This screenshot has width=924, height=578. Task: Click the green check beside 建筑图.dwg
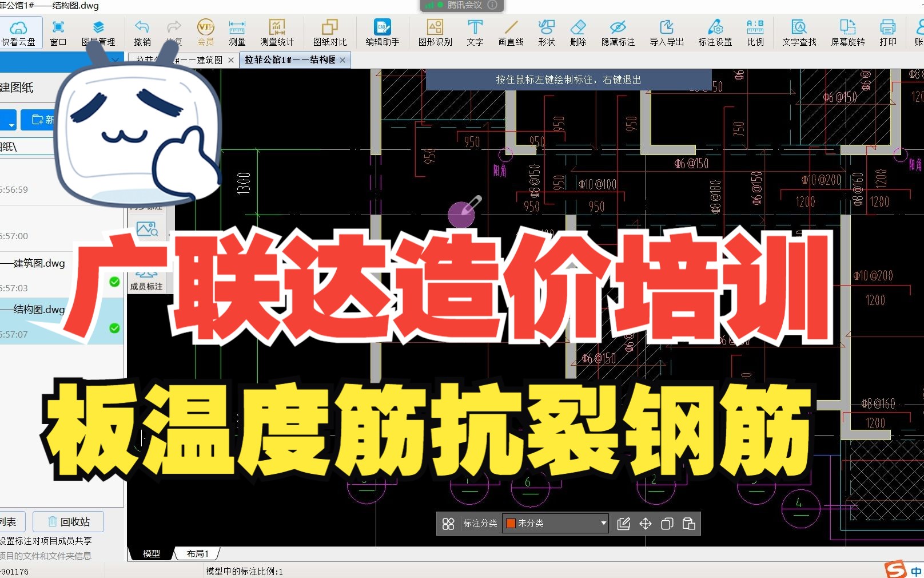coord(114,282)
